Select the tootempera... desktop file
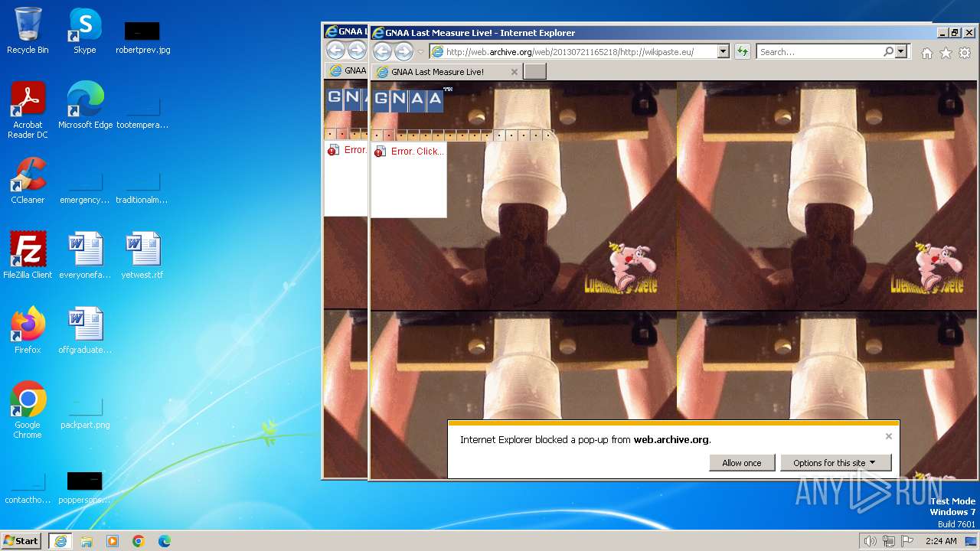Viewport: 980px width, 551px height. pos(142,112)
